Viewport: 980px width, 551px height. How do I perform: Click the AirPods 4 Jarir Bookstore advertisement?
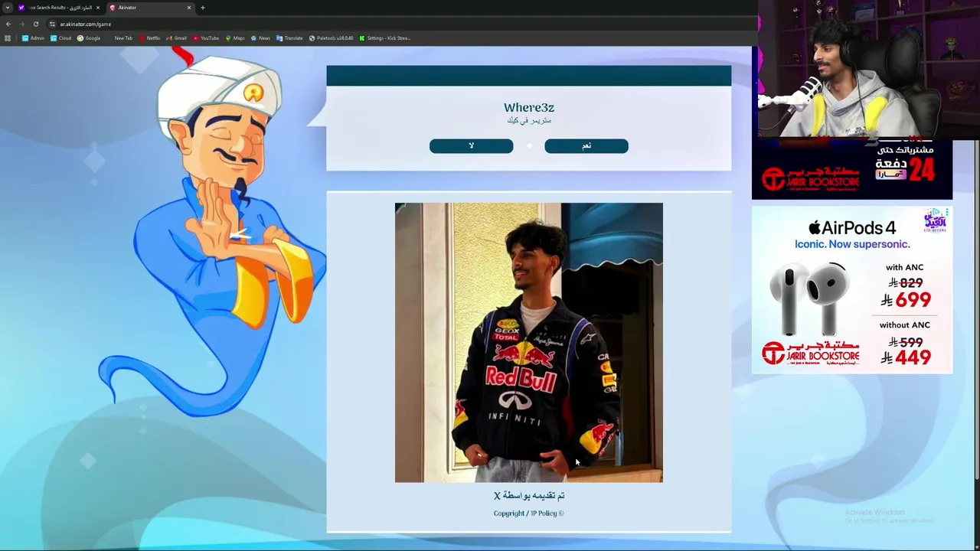[x=851, y=289]
